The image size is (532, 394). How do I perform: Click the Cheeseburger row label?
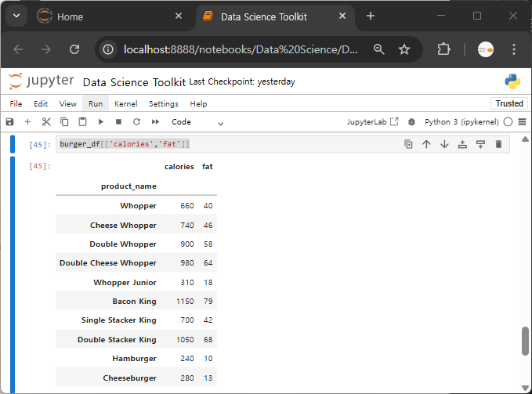[129, 378]
